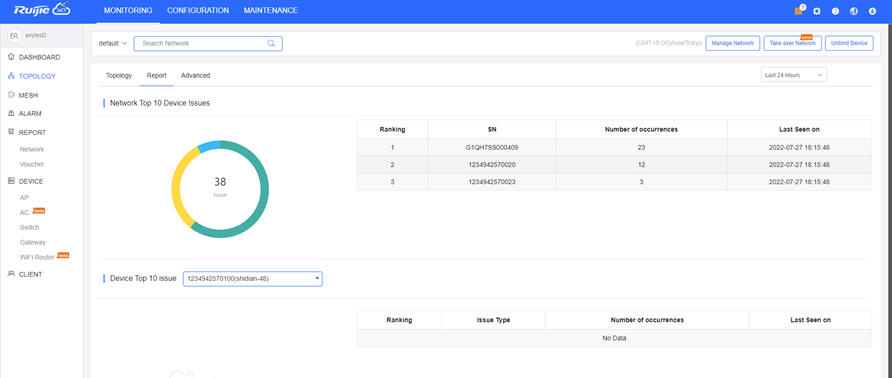Select TOPOLOGY in the sidebar
The image size is (892, 378).
pyautogui.click(x=37, y=76)
